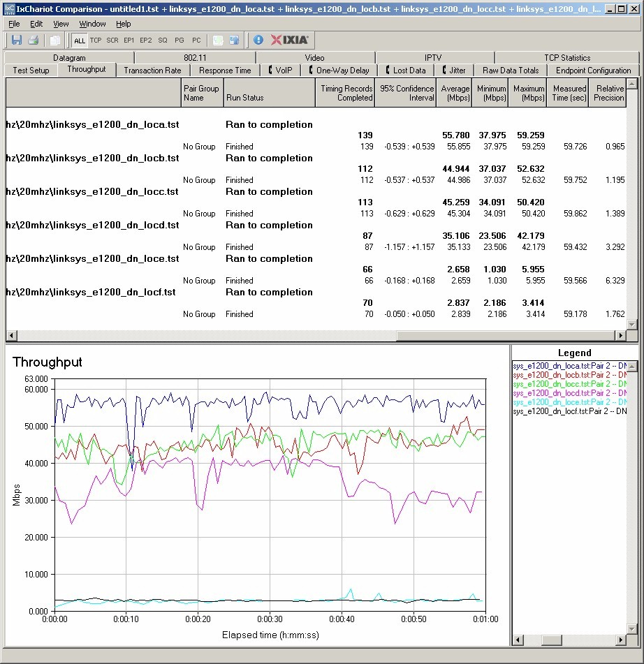This screenshot has height=664, width=644.
Task: Click the Print icon in toolbar
Action: tap(34, 40)
